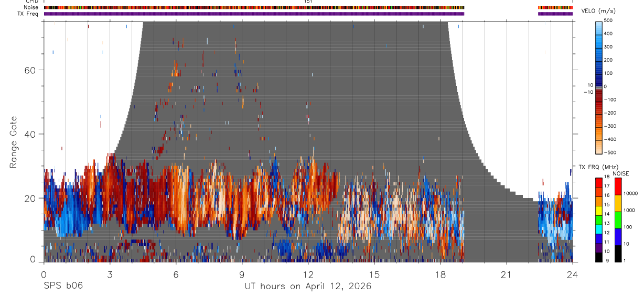The height and width of the screenshot is (297, 644).
Task: Click the UT hours on April 12, 2026 title
Action: (308, 286)
